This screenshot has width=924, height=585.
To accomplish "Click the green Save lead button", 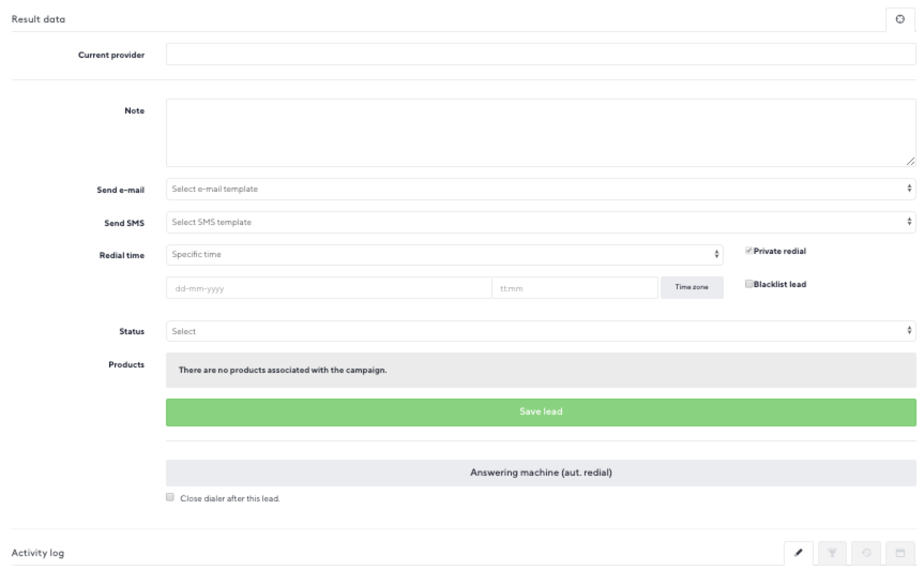I will pos(541,412).
